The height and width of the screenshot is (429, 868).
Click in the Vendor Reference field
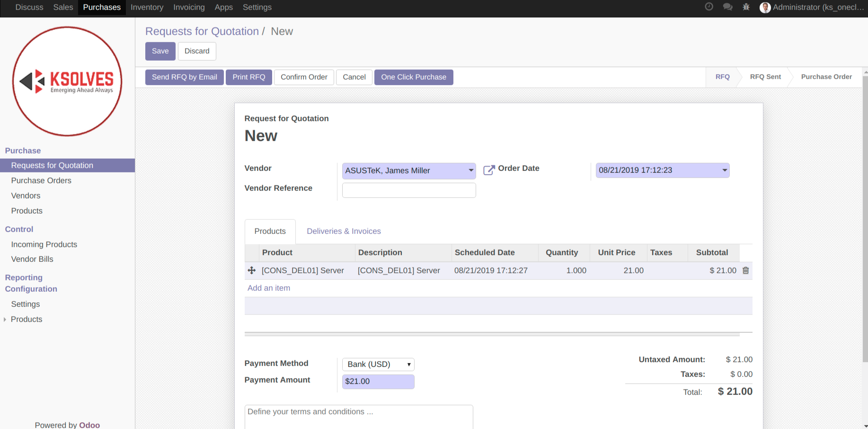(408, 190)
